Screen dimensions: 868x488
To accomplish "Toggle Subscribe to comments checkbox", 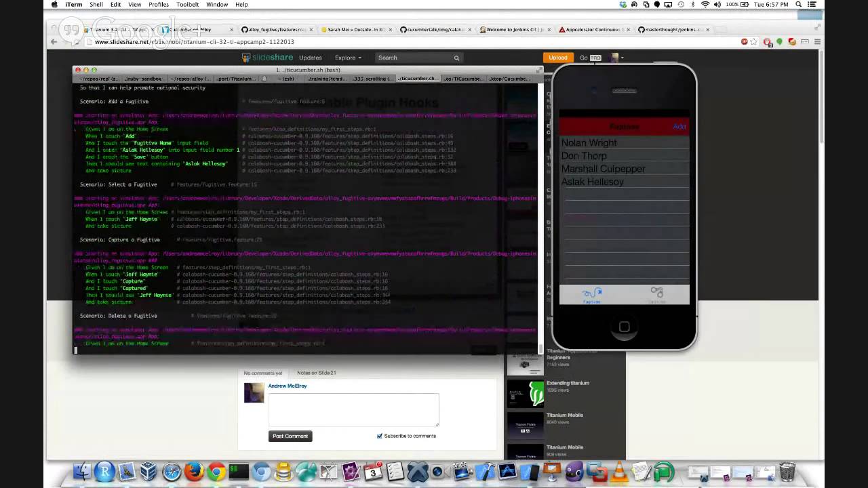I will coord(380,436).
